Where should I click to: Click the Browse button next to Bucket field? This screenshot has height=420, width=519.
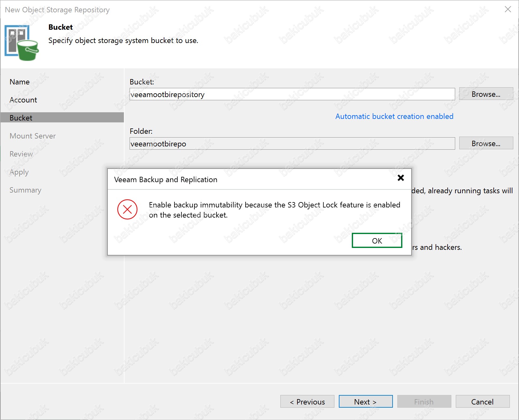[x=486, y=94]
